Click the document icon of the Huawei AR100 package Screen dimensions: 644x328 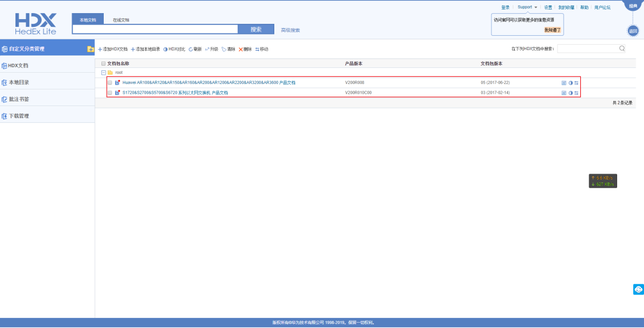pyautogui.click(x=117, y=82)
